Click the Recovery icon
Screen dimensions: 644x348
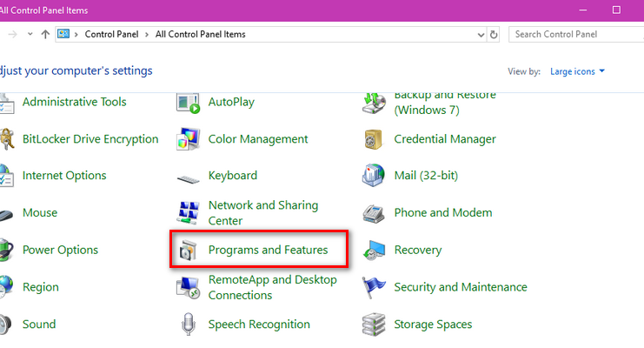click(x=374, y=250)
